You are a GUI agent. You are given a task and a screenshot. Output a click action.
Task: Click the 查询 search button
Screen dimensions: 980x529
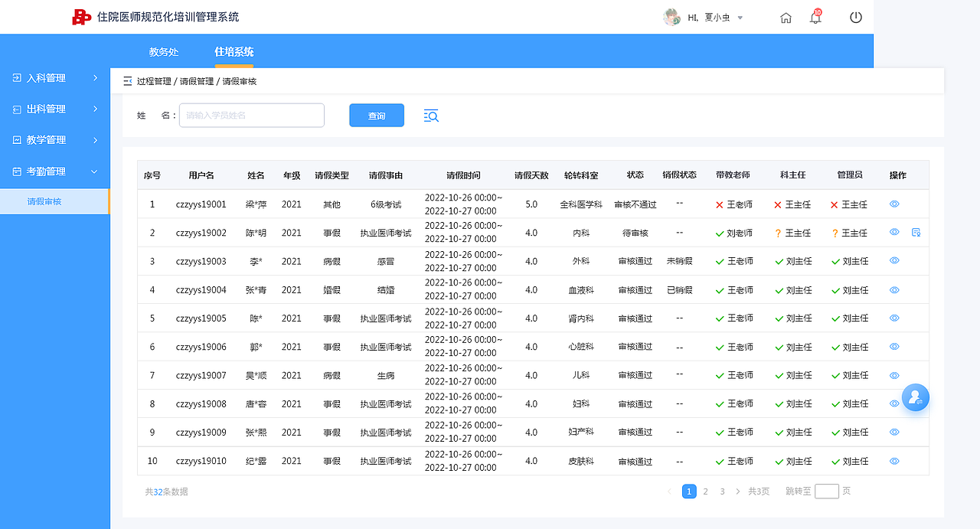(376, 115)
